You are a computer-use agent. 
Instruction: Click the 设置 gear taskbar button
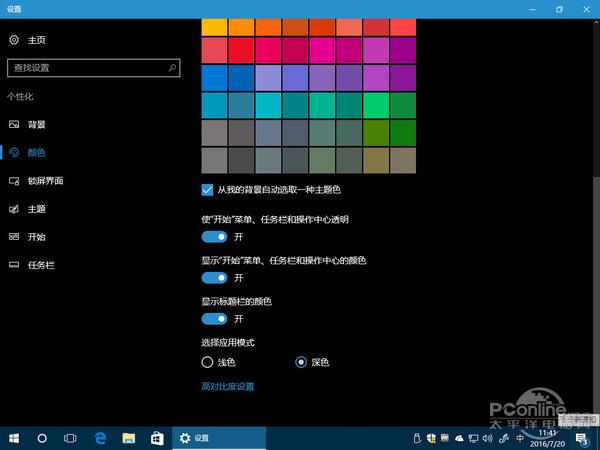(x=219, y=438)
